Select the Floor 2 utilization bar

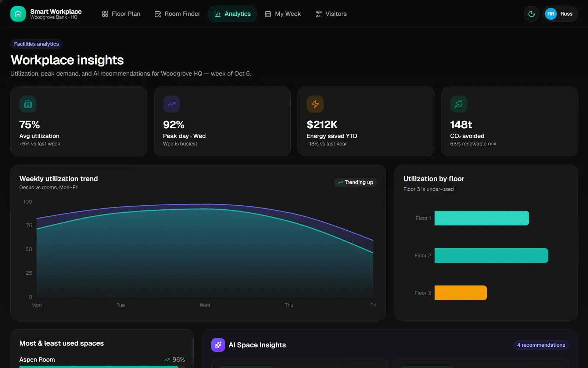click(491, 256)
